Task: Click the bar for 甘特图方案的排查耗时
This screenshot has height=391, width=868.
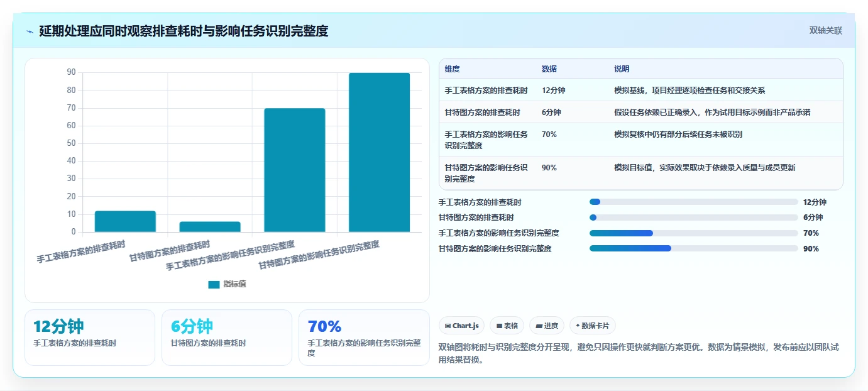Action: [210, 227]
